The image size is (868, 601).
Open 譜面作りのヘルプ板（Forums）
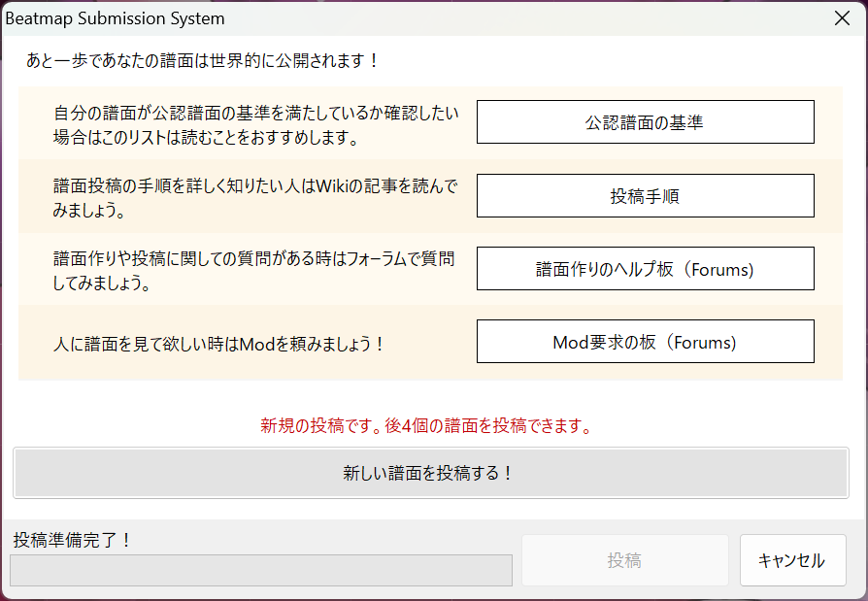(645, 269)
